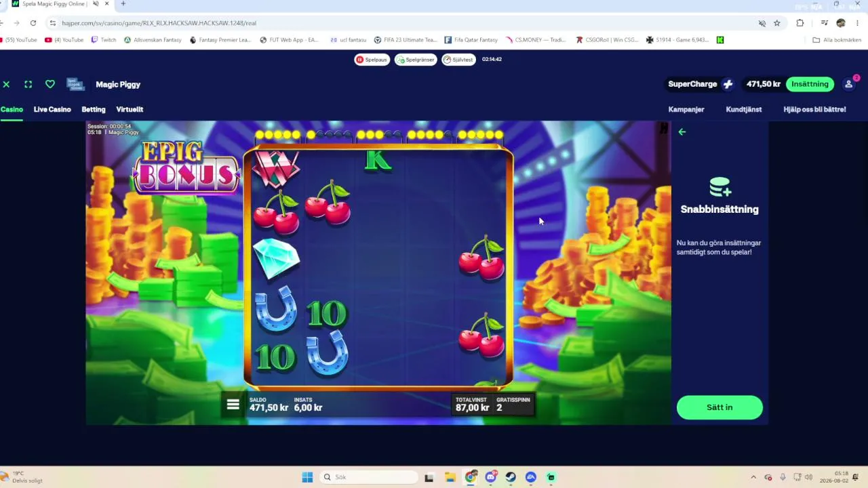Click the Epic Bonus logo
This screenshot has height=488, width=868.
tap(185, 167)
